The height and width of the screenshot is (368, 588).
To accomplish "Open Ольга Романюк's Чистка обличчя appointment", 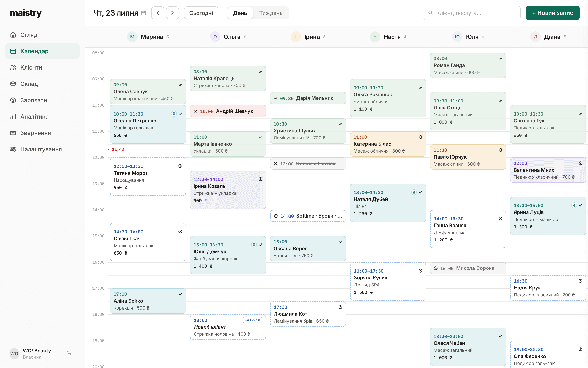I will click(x=388, y=98).
